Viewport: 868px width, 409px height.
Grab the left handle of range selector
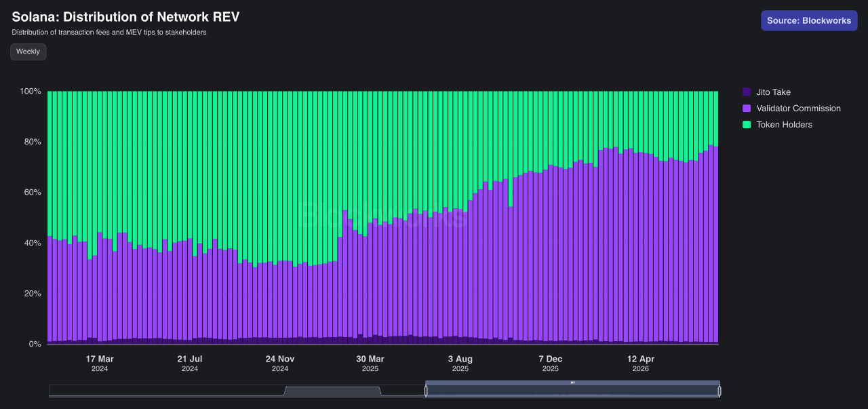(x=426, y=391)
